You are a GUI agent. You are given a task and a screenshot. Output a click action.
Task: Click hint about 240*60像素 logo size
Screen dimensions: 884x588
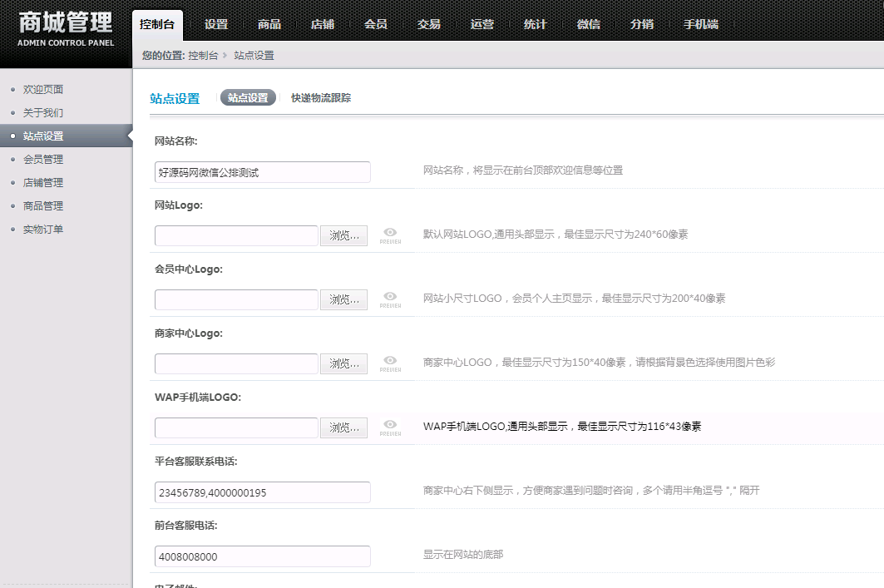click(556, 235)
